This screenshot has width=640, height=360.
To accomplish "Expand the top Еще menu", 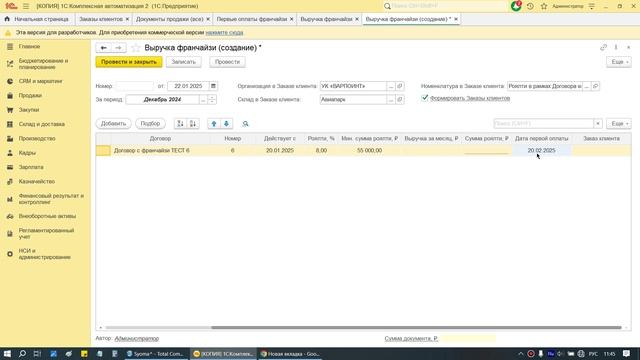I will click(619, 62).
